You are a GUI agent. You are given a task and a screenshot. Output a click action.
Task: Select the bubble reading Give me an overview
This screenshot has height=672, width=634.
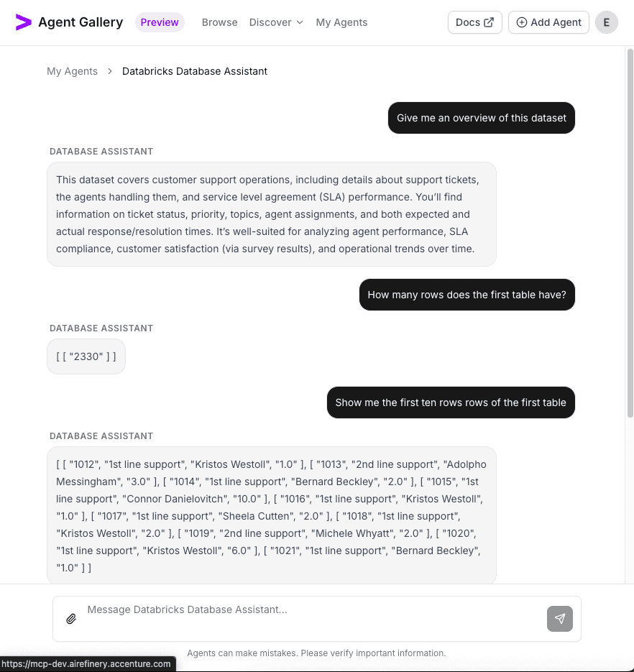click(x=481, y=117)
